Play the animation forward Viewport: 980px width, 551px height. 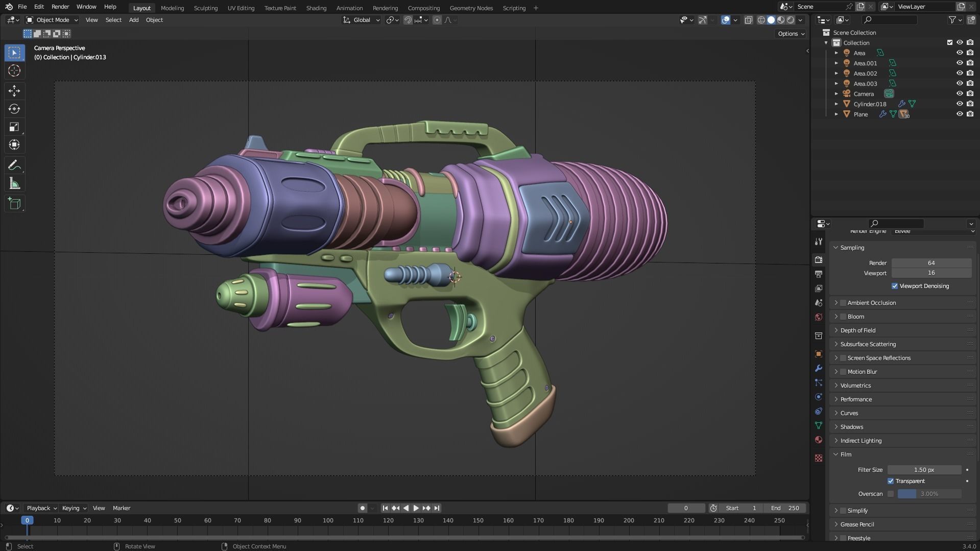416,508
